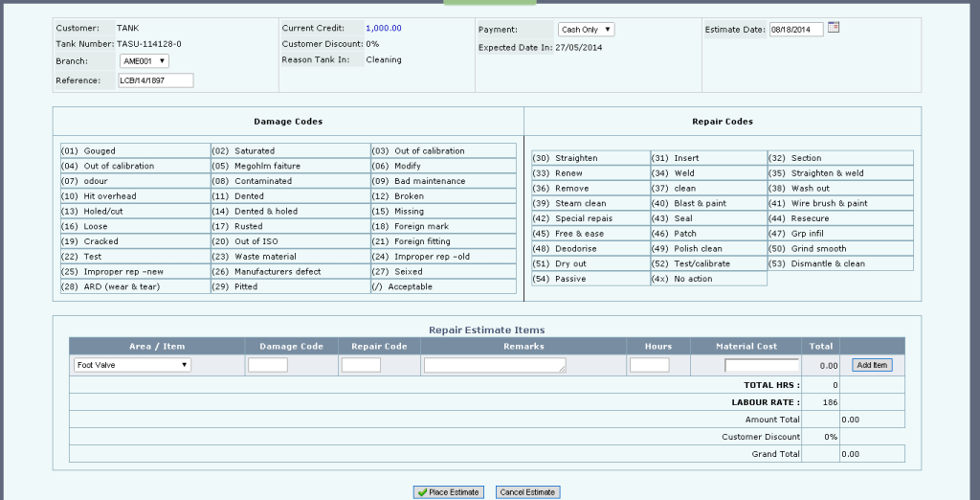Select damage code (22) Test
The image size is (980, 500).
pos(136,256)
